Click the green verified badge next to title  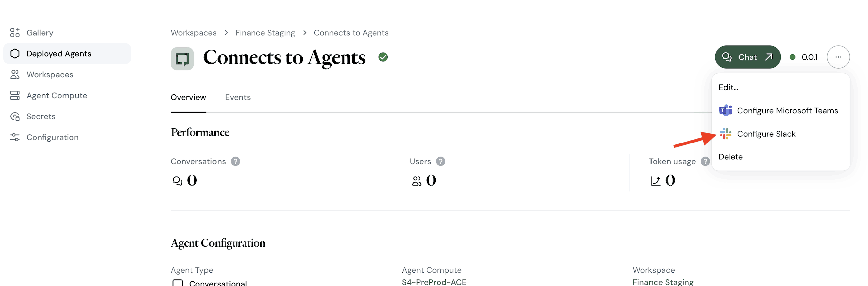(383, 57)
